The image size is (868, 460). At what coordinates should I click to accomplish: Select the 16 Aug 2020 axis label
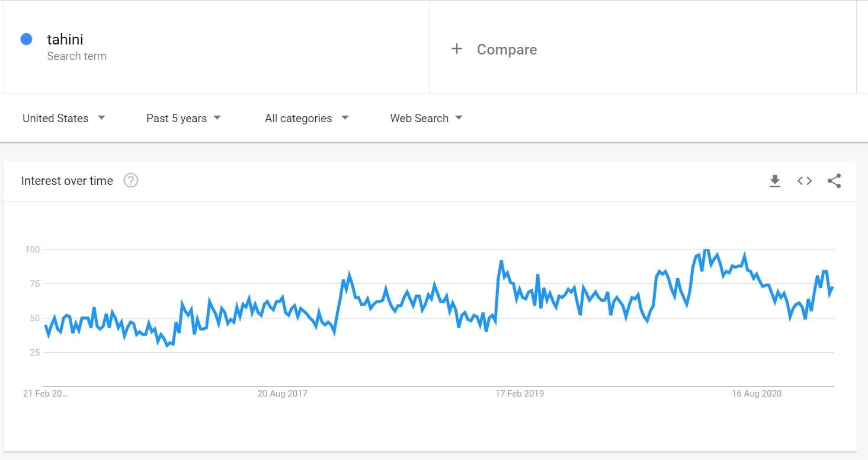pyautogui.click(x=757, y=394)
